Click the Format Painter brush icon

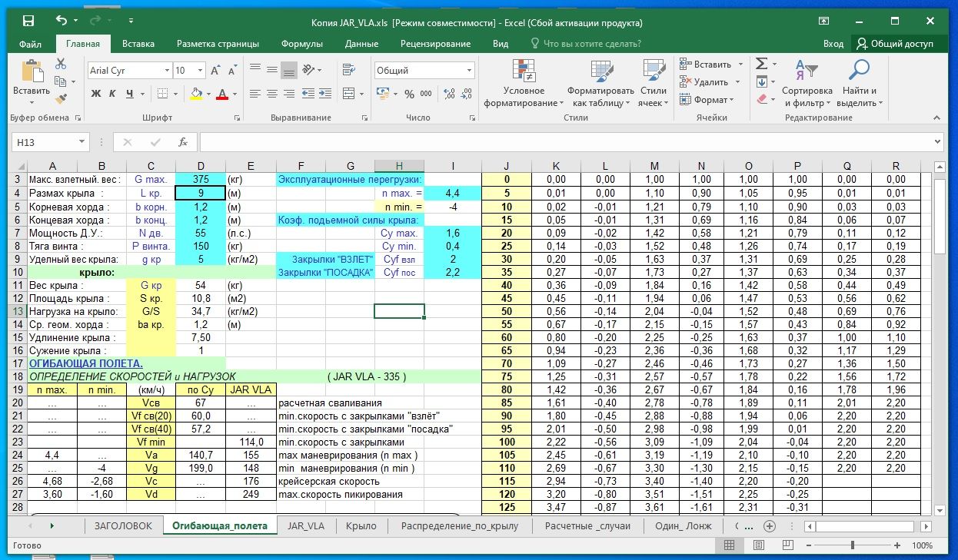pyautogui.click(x=61, y=98)
